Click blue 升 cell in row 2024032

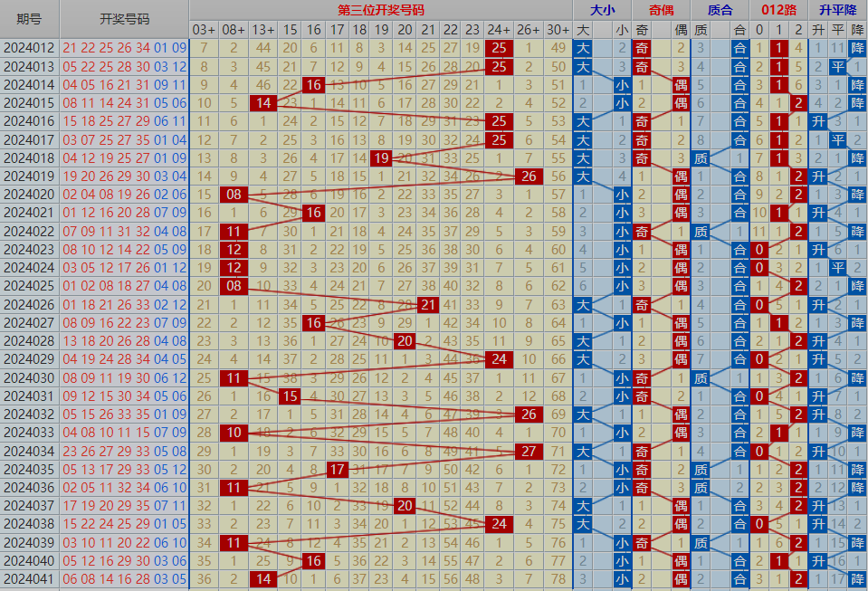coord(818,415)
